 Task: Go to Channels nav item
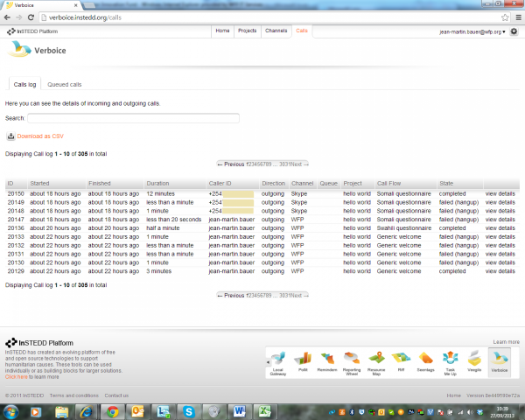click(x=276, y=31)
